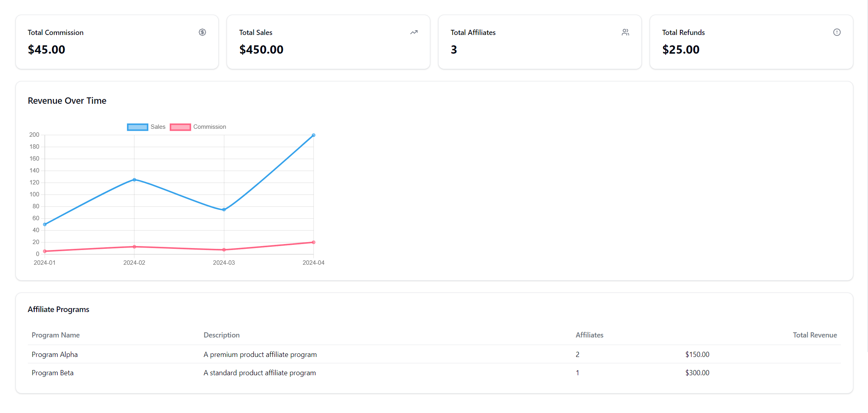Click the alert circle icon on Total Refunds card
This screenshot has width=868, height=413.
point(837,32)
